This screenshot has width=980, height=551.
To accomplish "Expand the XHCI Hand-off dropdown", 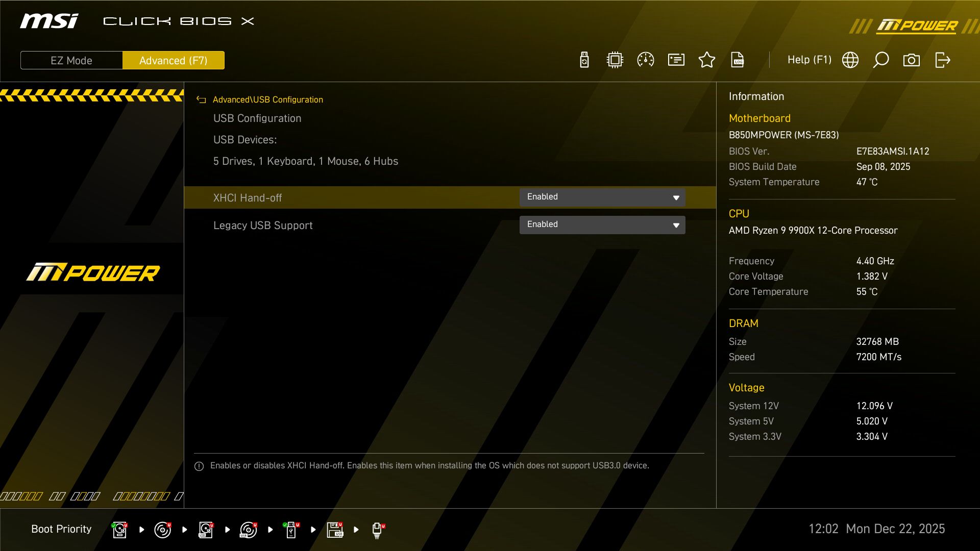I will 602,197.
